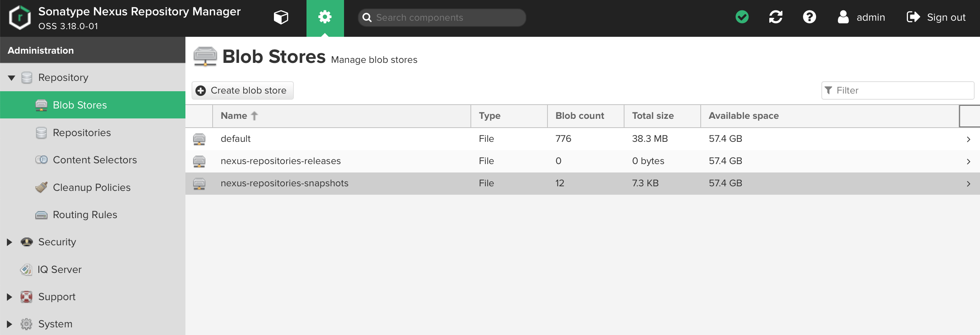The width and height of the screenshot is (980, 335).
Task: Click the plus icon on Create blob store
Action: [x=201, y=90]
